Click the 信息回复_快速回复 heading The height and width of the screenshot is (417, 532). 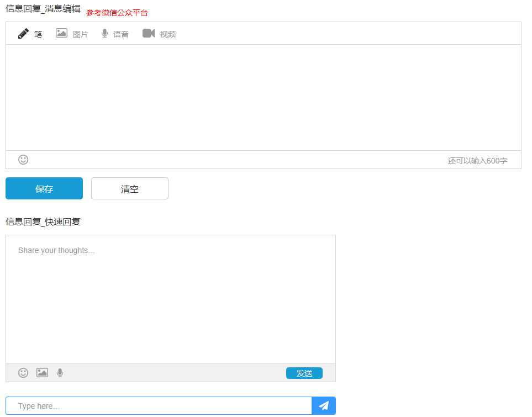43,222
